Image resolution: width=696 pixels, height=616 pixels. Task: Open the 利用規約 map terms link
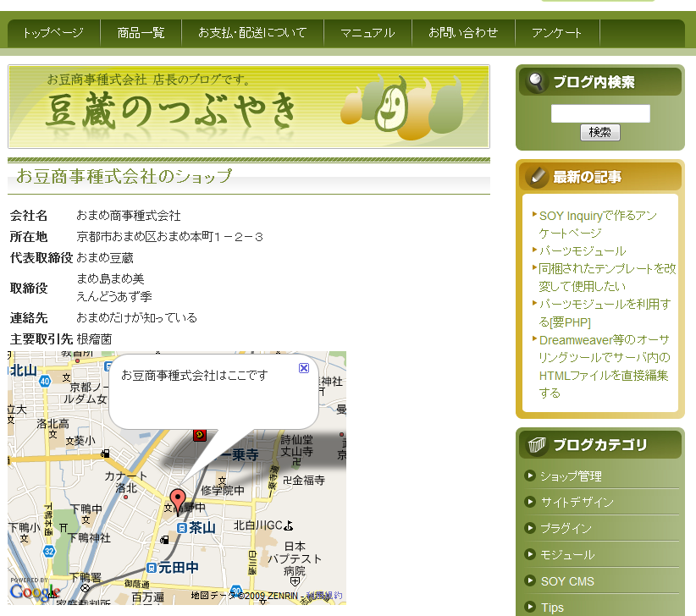pos(324,596)
